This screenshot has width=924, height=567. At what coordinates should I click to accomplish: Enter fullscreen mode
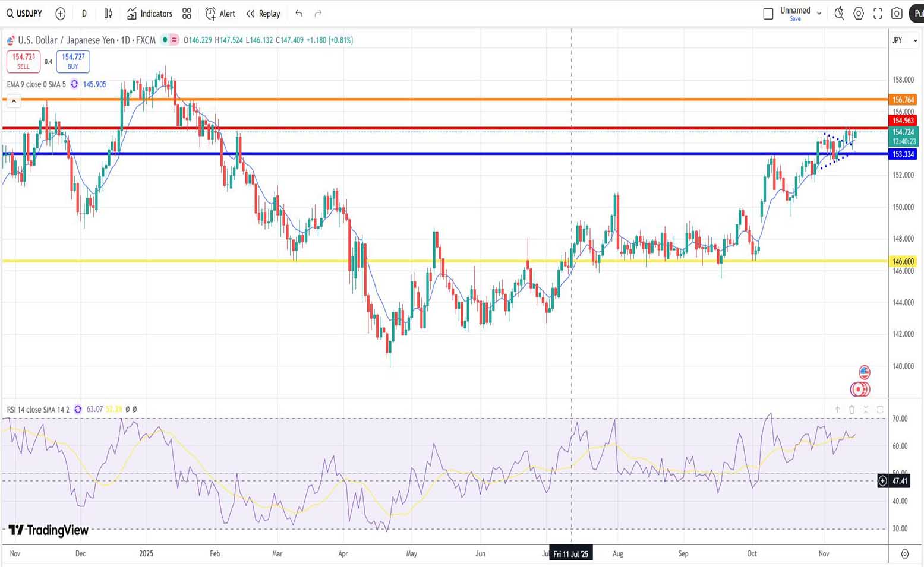(x=878, y=14)
